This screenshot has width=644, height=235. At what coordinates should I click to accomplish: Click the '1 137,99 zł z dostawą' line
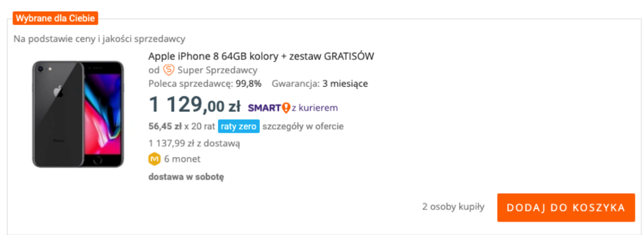tap(194, 144)
